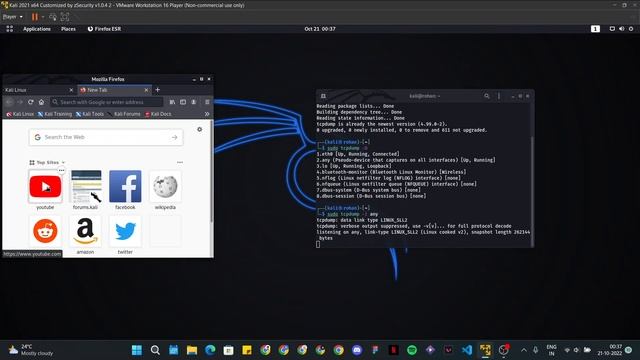Open Kali Linux bookmark
Screen dimensions: 640x360
[20, 114]
